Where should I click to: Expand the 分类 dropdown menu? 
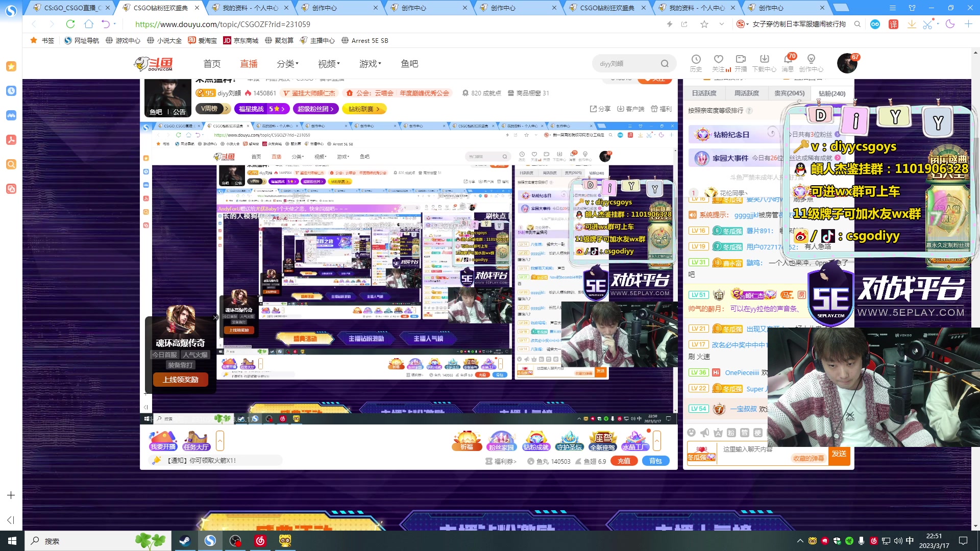pos(287,64)
